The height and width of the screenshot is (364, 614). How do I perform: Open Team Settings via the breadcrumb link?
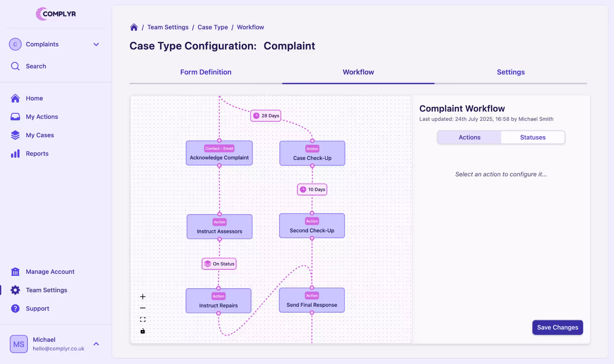(x=168, y=27)
